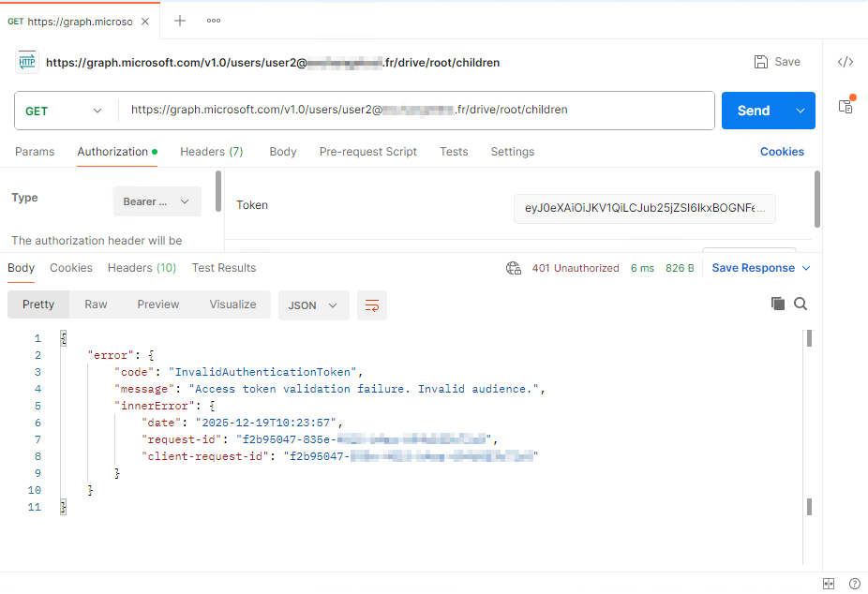Expand the GET method dropdown

pyautogui.click(x=65, y=111)
